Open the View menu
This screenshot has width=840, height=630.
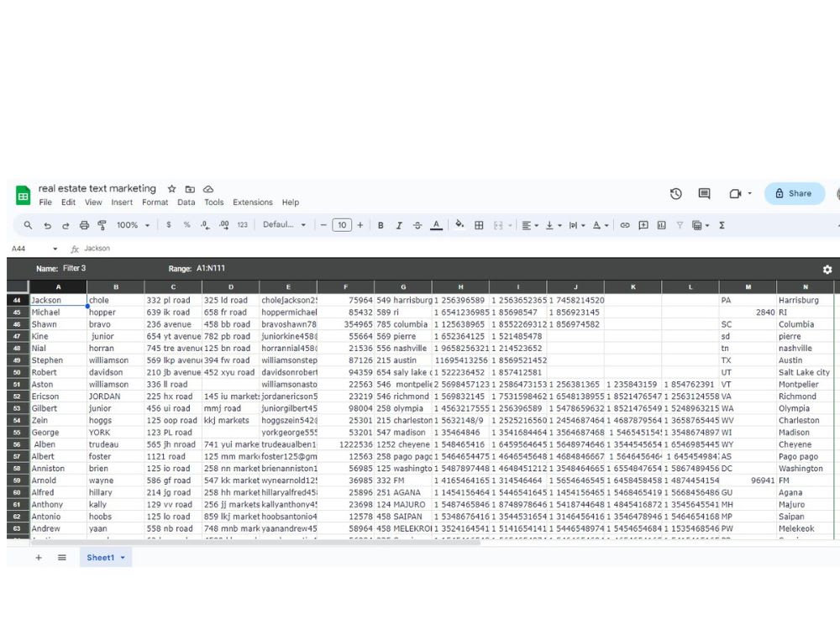(x=93, y=202)
